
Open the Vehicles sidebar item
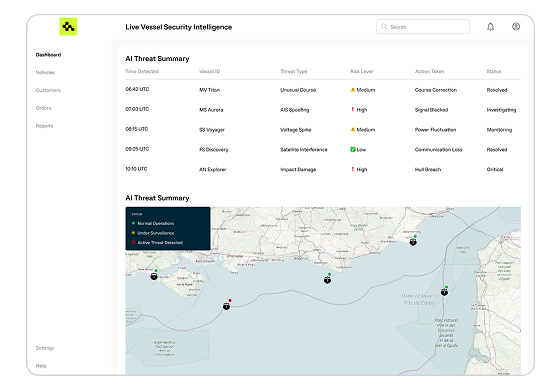(x=45, y=72)
